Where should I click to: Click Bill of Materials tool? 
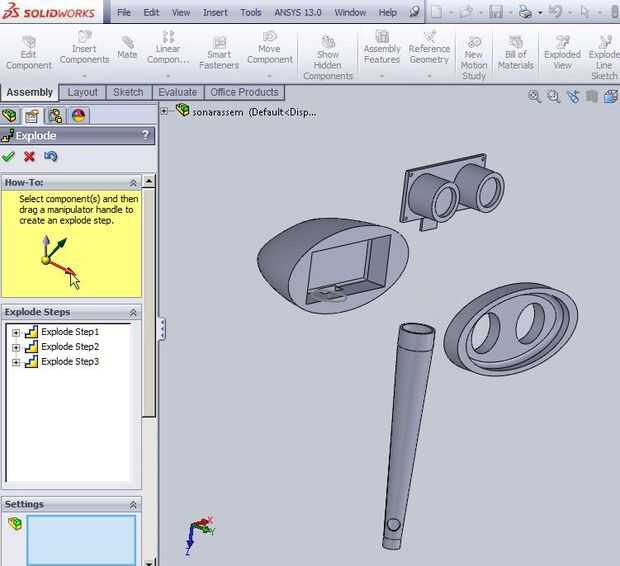pos(516,53)
